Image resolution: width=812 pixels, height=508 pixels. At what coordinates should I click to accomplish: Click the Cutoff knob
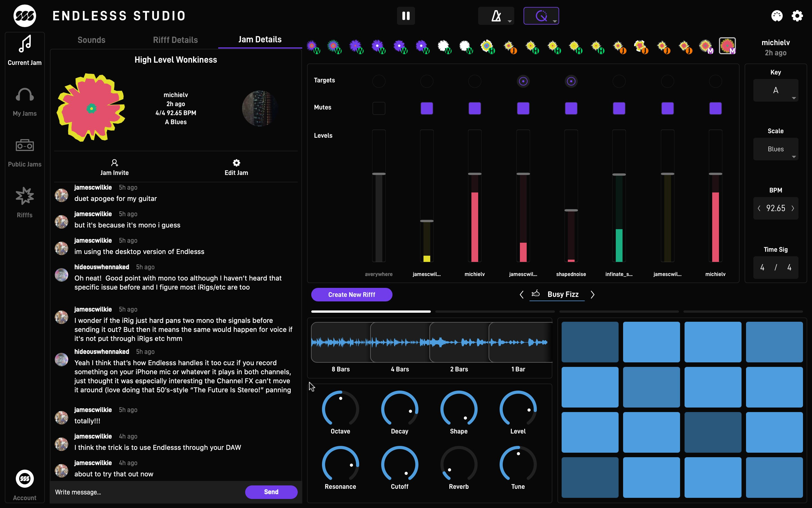(400, 464)
